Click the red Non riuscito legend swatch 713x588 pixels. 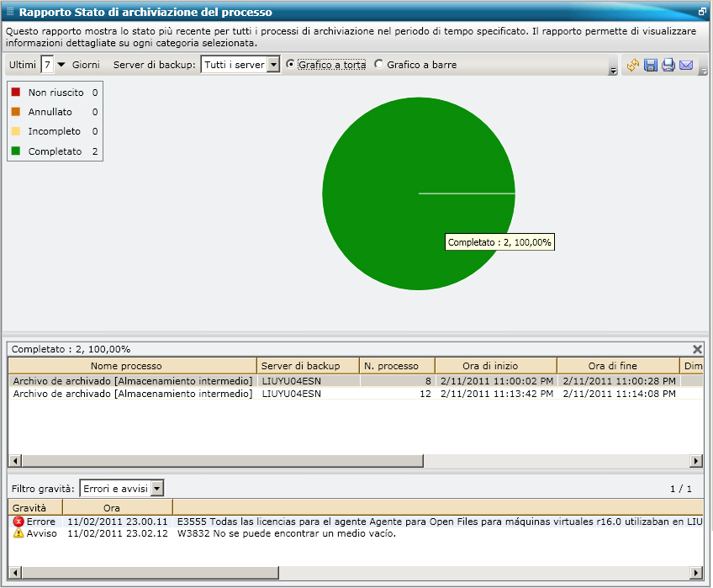click(15, 92)
